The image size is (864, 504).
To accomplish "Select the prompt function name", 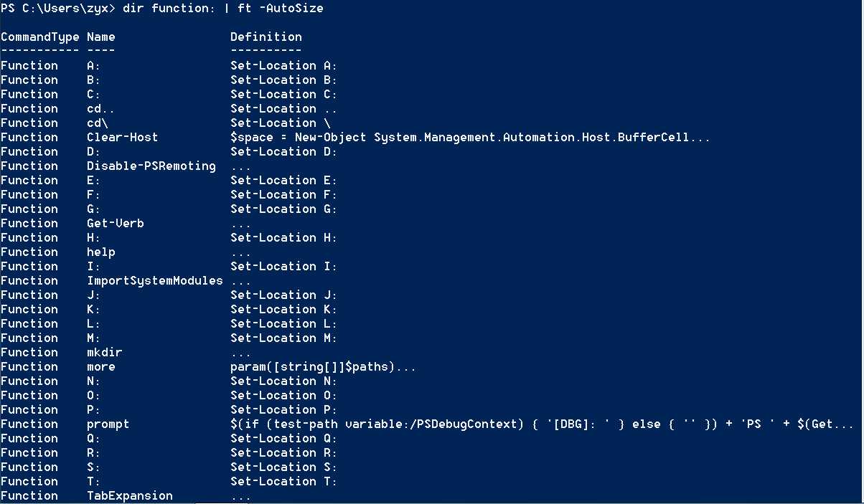I will click(x=108, y=424).
